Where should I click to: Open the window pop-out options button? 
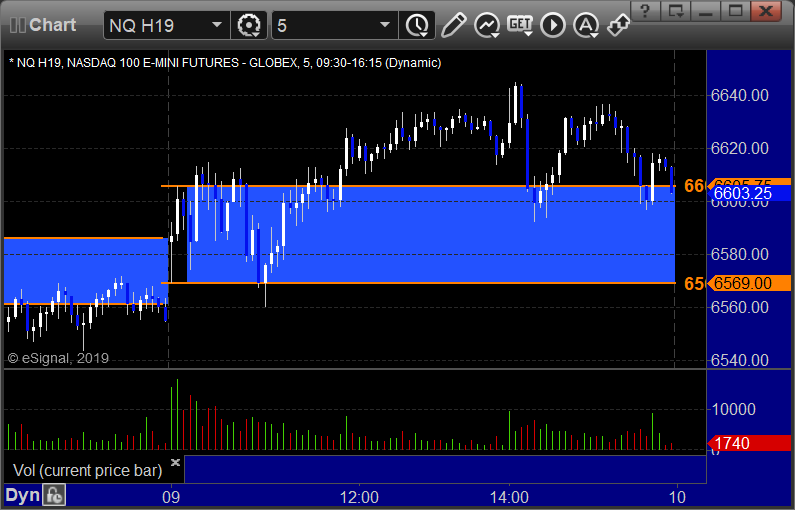pos(676,11)
